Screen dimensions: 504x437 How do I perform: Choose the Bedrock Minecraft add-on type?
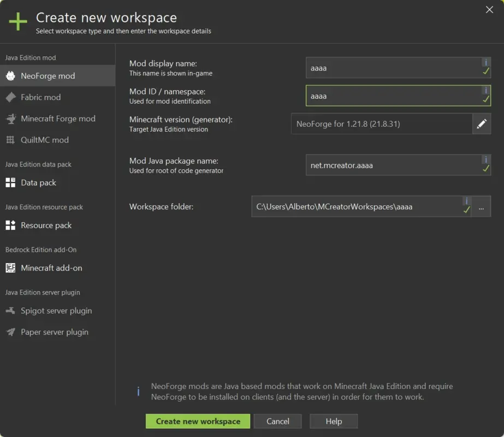[x=11, y=268]
